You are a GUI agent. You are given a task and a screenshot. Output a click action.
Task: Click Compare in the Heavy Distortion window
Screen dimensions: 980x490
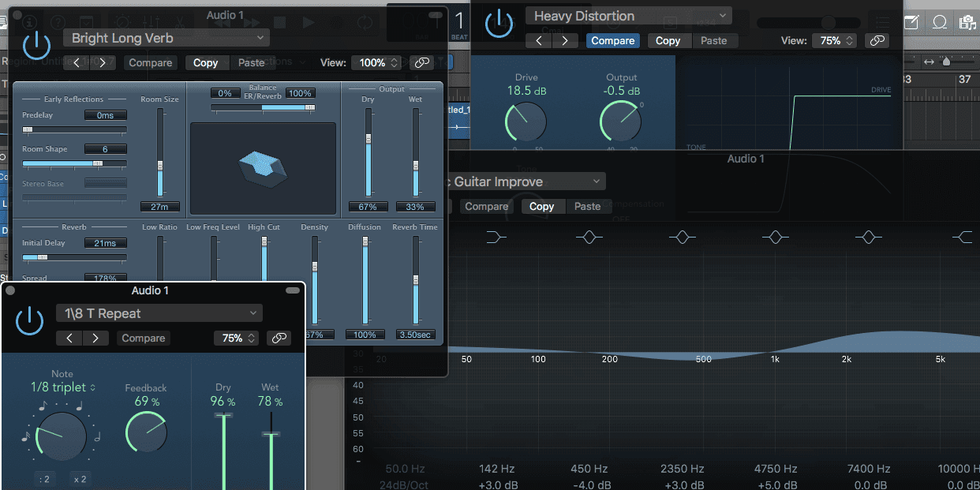[613, 40]
